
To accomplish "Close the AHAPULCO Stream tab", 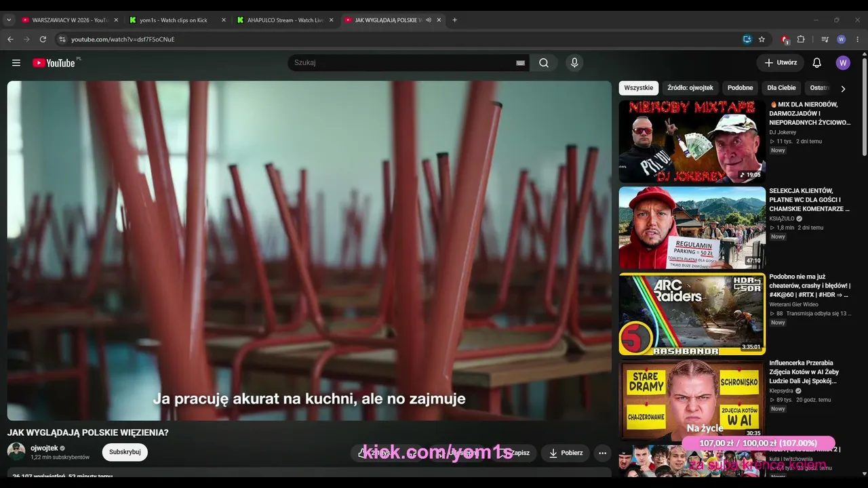I will 332,20.
